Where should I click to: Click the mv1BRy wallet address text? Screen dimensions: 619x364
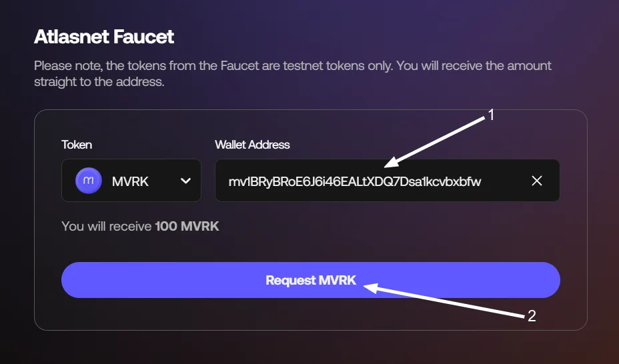coord(354,181)
